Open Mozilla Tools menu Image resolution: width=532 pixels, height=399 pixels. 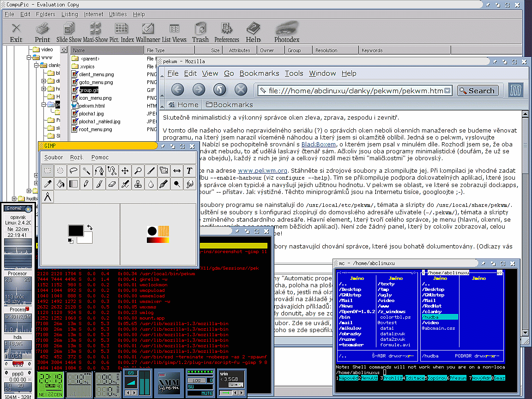(x=294, y=73)
